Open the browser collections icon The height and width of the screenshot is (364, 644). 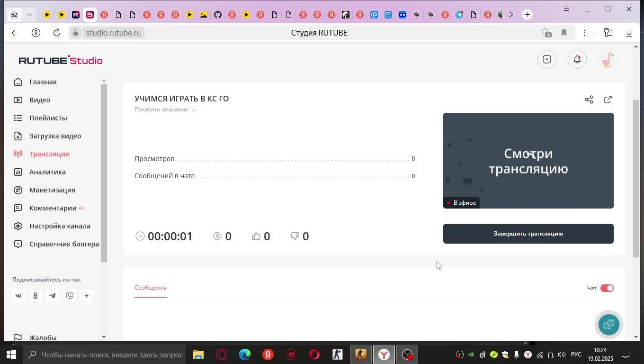tap(608, 33)
